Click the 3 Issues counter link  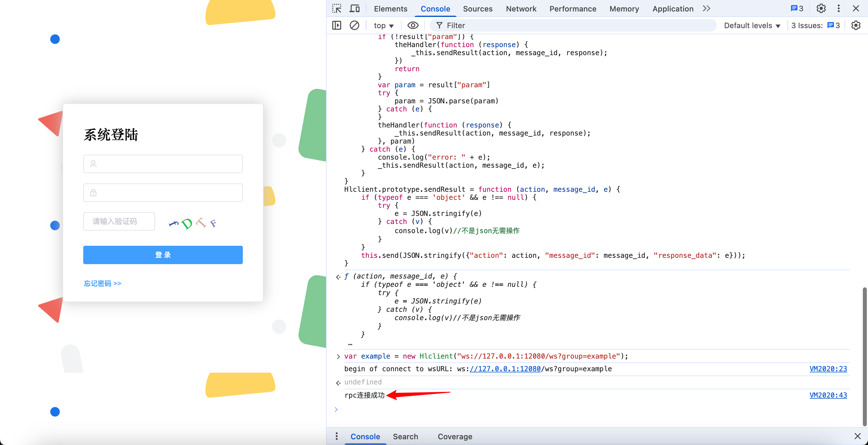815,26
